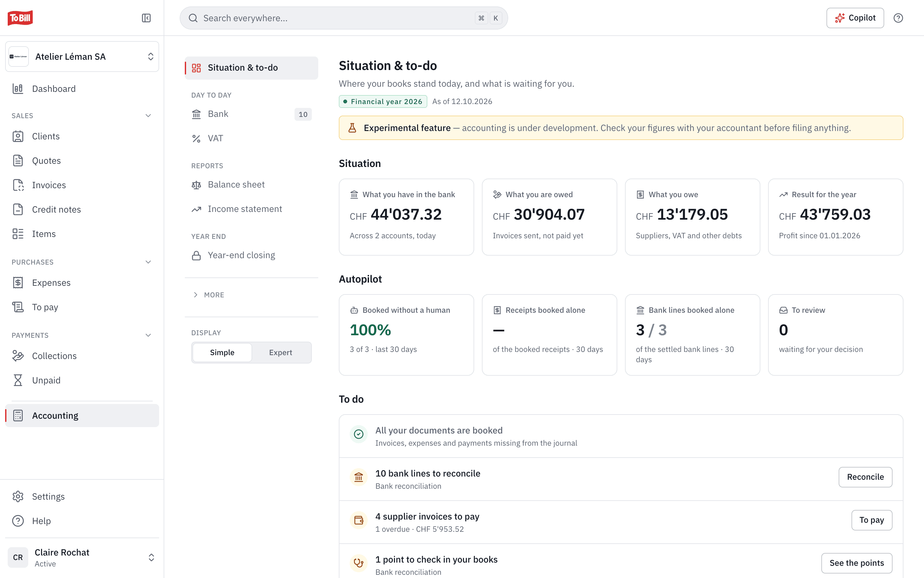Go to Quotes

(x=82, y=161)
